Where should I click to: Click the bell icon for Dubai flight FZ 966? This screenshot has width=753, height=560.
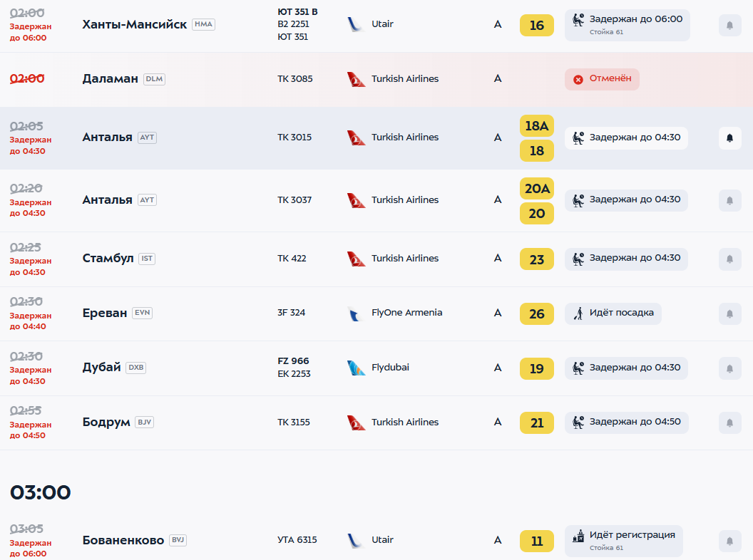click(730, 368)
